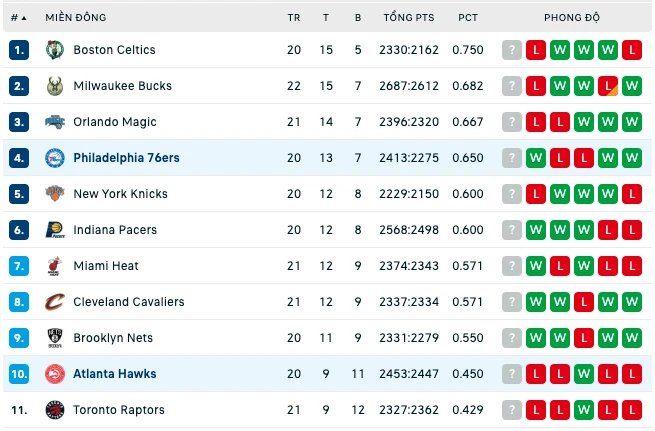Click the Orlando Magic team logo

(x=55, y=122)
